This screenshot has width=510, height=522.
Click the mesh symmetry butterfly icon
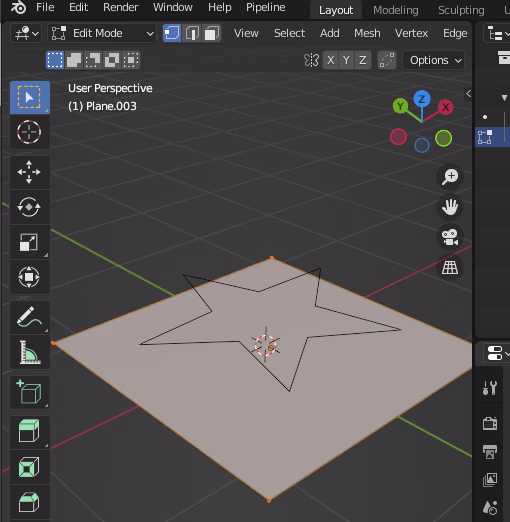coord(311,60)
